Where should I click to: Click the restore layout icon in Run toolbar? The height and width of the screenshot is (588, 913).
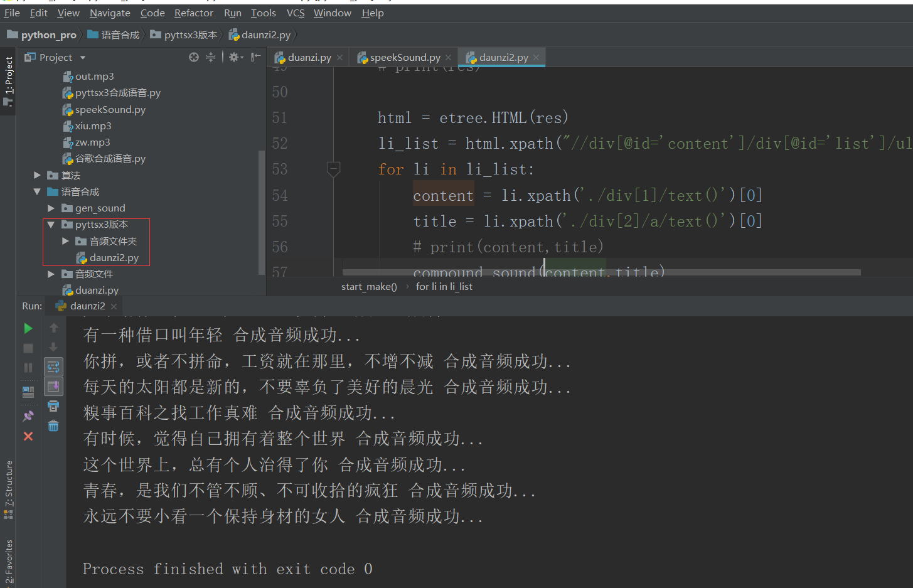point(28,392)
